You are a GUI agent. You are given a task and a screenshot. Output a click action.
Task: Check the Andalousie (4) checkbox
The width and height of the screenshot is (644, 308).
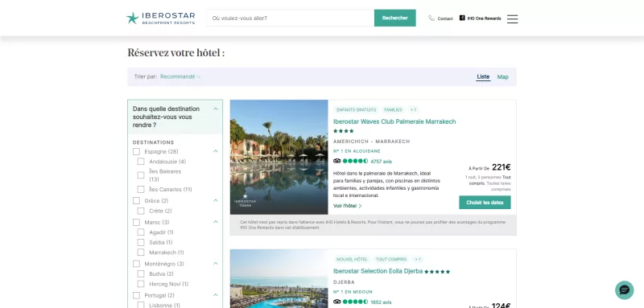(141, 162)
